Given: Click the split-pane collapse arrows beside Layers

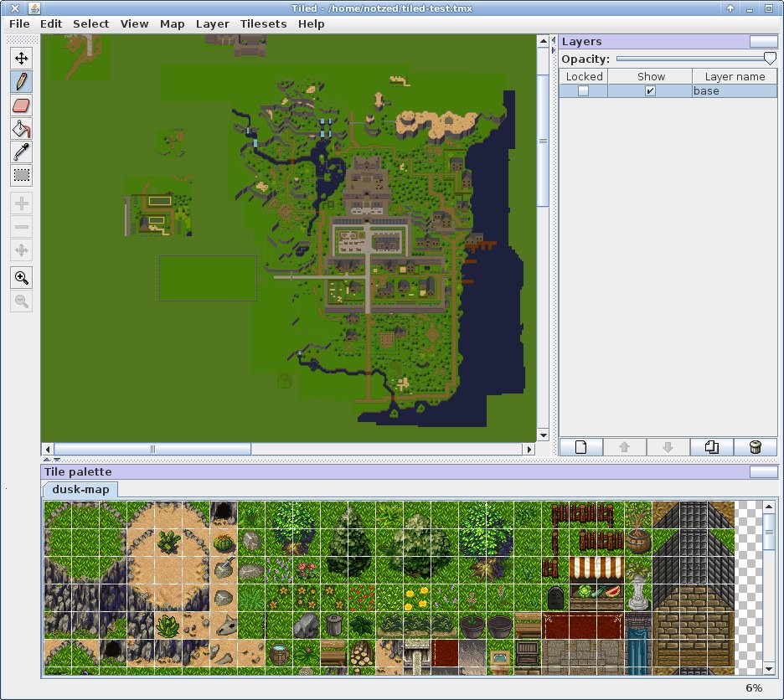Looking at the screenshot, I should click(554, 44).
